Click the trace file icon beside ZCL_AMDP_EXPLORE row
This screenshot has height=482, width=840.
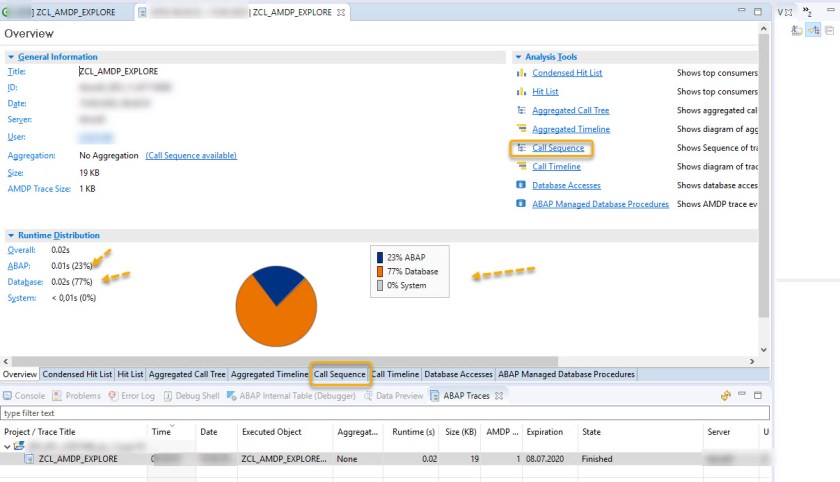pos(30,459)
